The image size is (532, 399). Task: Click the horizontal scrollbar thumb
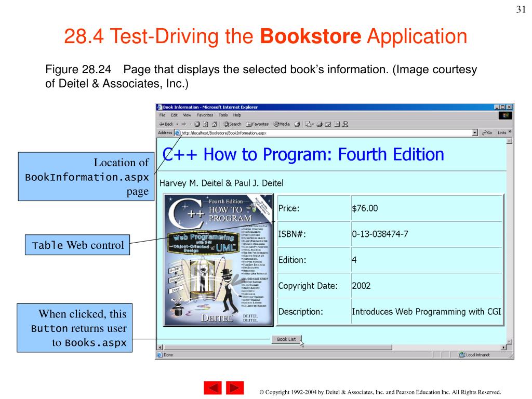278,348
